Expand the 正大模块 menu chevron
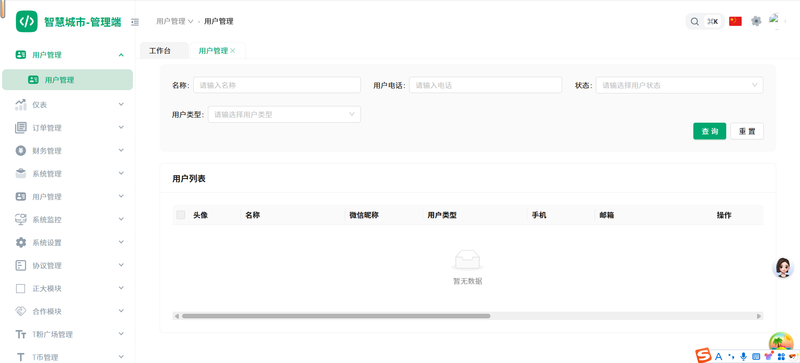This screenshot has width=800, height=363. [x=121, y=288]
